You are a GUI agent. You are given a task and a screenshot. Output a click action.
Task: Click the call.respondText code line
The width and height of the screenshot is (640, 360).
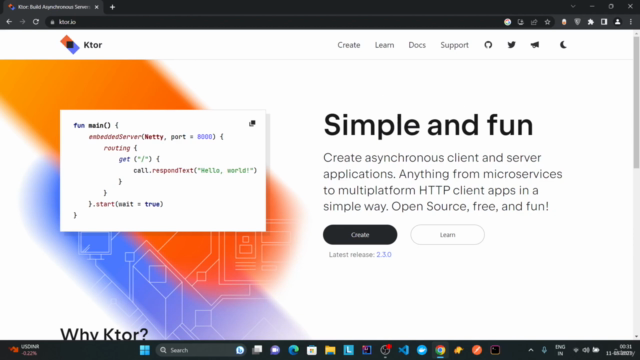pos(195,170)
